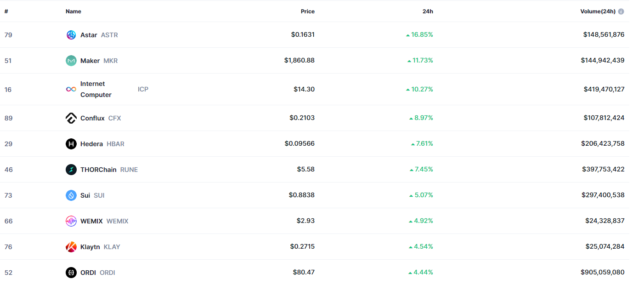Click the ORDI logo icon
644x285 pixels.
[x=71, y=273]
